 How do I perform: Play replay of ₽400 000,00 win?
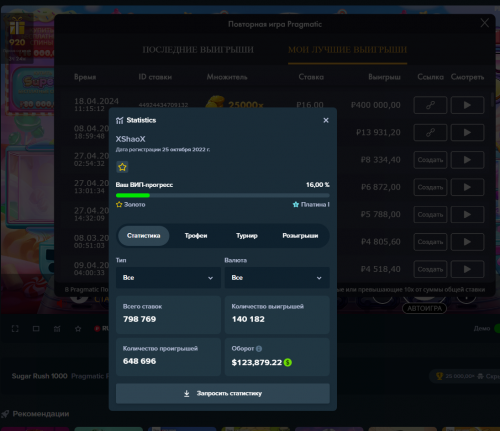(x=467, y=105)
